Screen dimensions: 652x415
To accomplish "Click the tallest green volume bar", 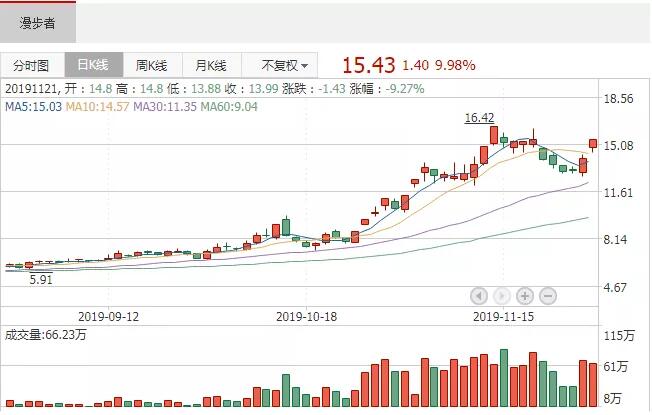I will click(x=504, y=378).
